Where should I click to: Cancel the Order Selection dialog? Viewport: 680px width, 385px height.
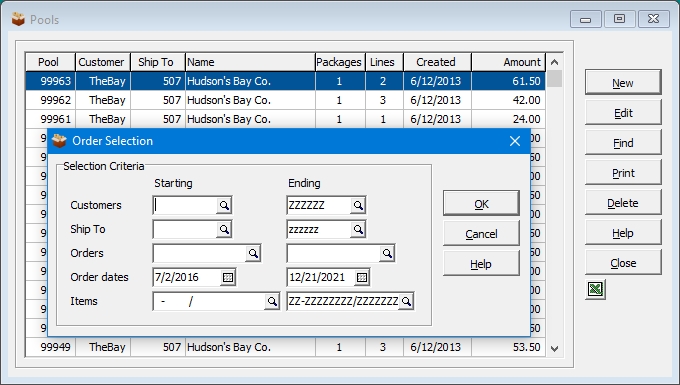pos(481,234)
